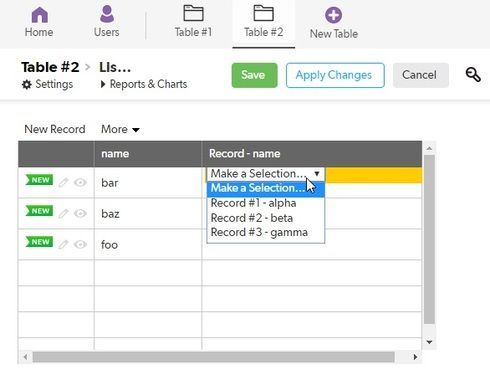This screenshot has height=375, width=490.
Task: Click the New Table plus icon
Action: [333, 15]
